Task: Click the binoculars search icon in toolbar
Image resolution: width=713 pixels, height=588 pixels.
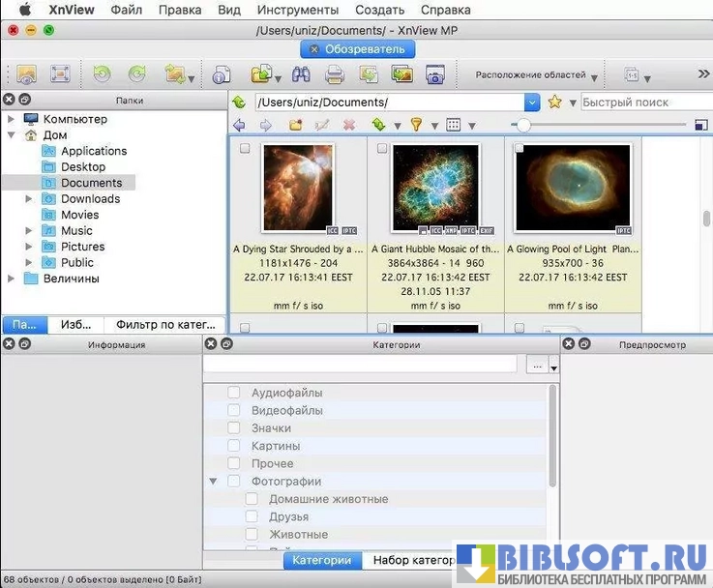Action: [x=300, y=74]
